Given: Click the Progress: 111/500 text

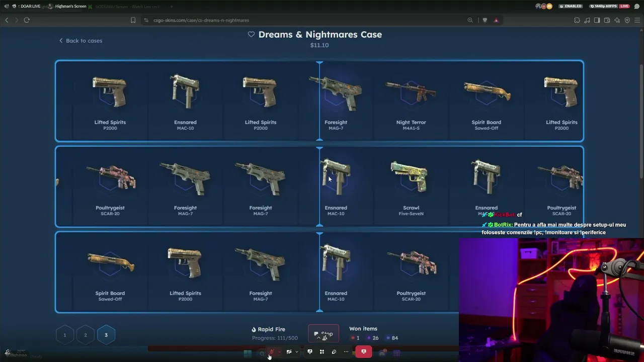Looking at the screenshot, I should pos(275,338).
